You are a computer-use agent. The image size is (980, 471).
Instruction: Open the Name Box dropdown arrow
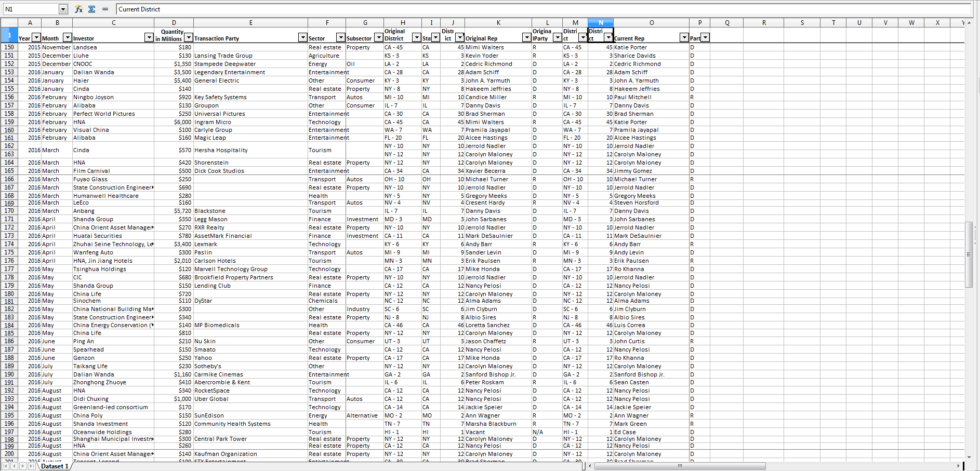[63, 9]
